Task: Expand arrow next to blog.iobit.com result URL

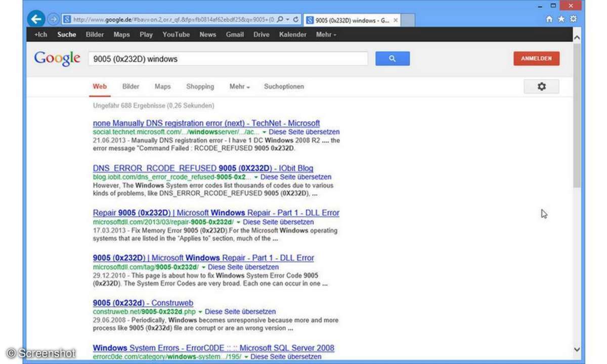Action: (x=256, y=177)
